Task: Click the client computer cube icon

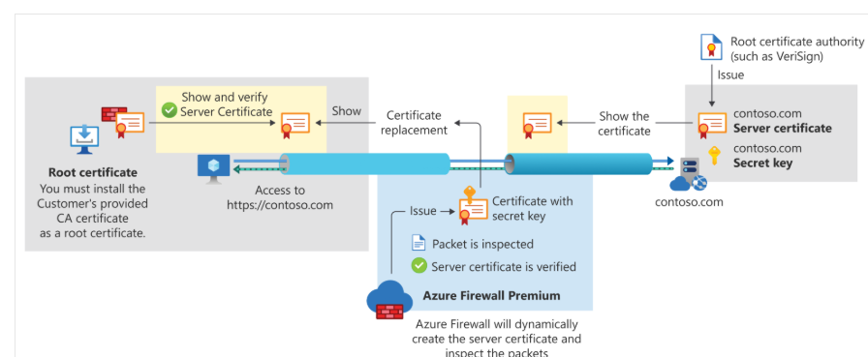Action: point(214,168)
